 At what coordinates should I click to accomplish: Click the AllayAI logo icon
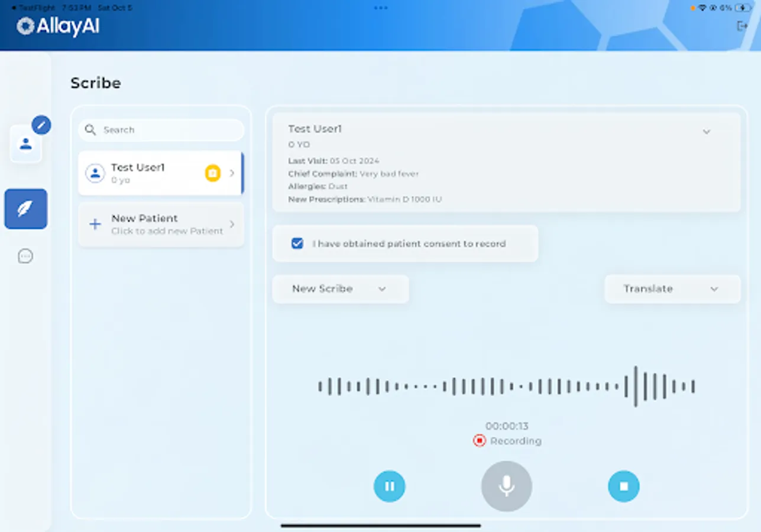(x=24, y=26)
